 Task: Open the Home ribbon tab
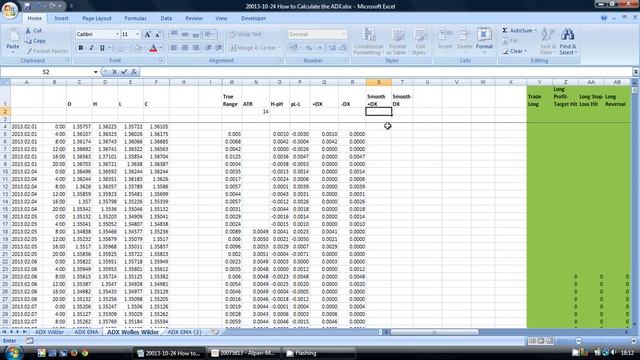click(x=34, y=18)
